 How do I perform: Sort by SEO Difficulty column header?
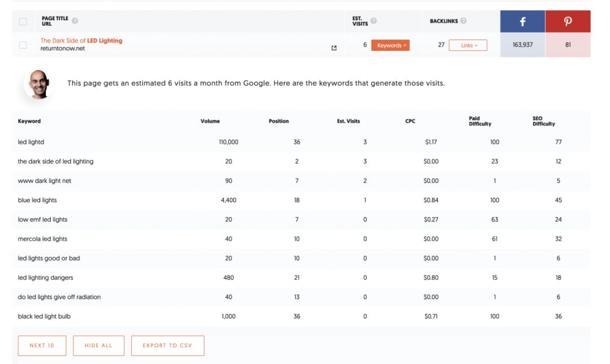click(543, 121)
